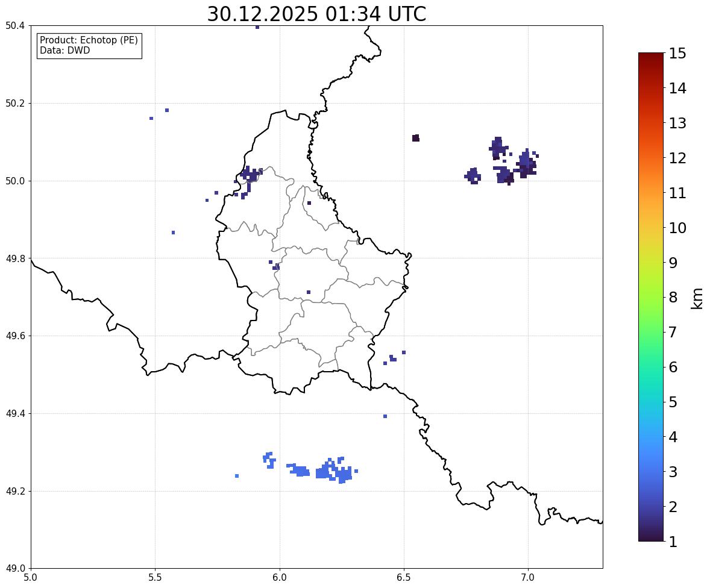
Task: Click the x-axis label '6.0'
Action: pyautogui.click(x=280, y=578)
